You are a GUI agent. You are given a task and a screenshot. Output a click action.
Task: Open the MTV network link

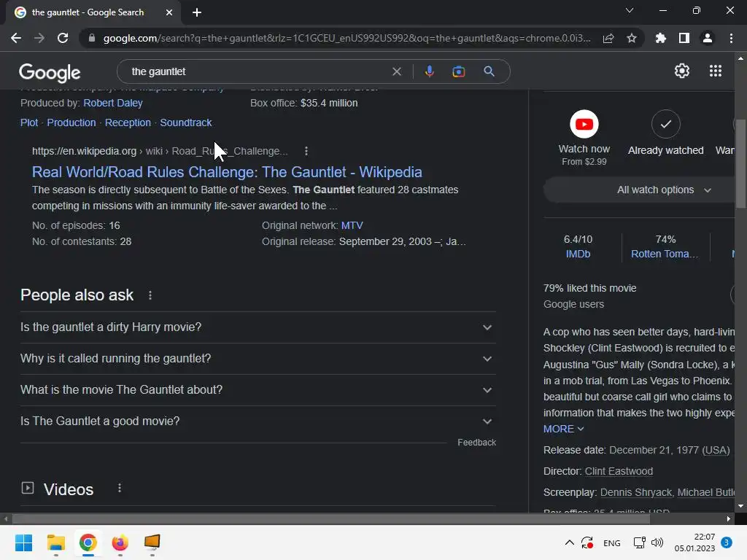coord(352,226)
